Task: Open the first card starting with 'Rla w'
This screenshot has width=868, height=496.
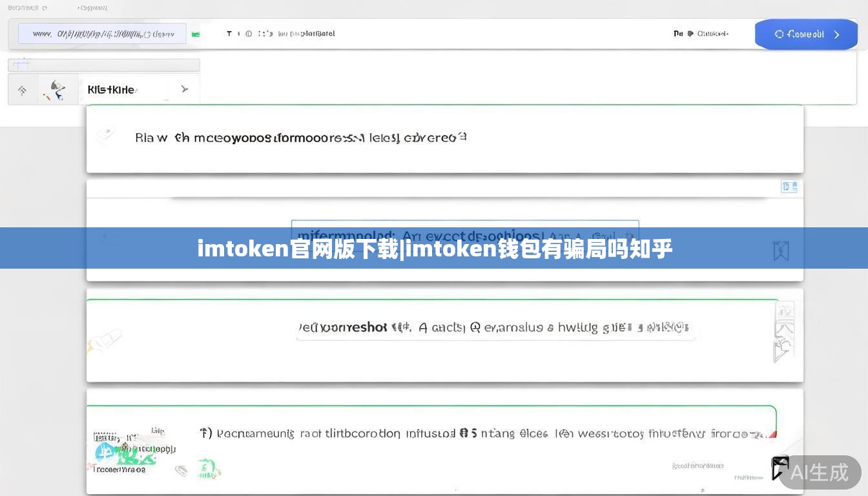Action: [300, 138]
